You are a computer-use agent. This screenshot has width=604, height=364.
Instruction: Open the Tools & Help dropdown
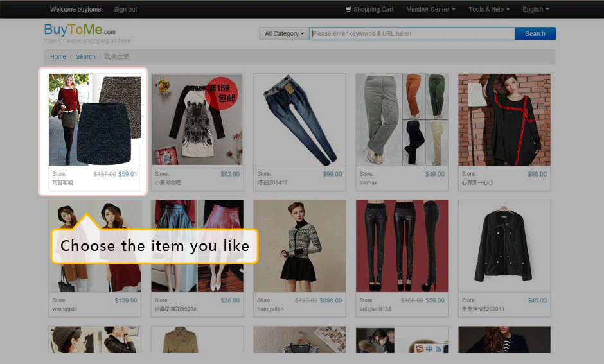(488, 9)
